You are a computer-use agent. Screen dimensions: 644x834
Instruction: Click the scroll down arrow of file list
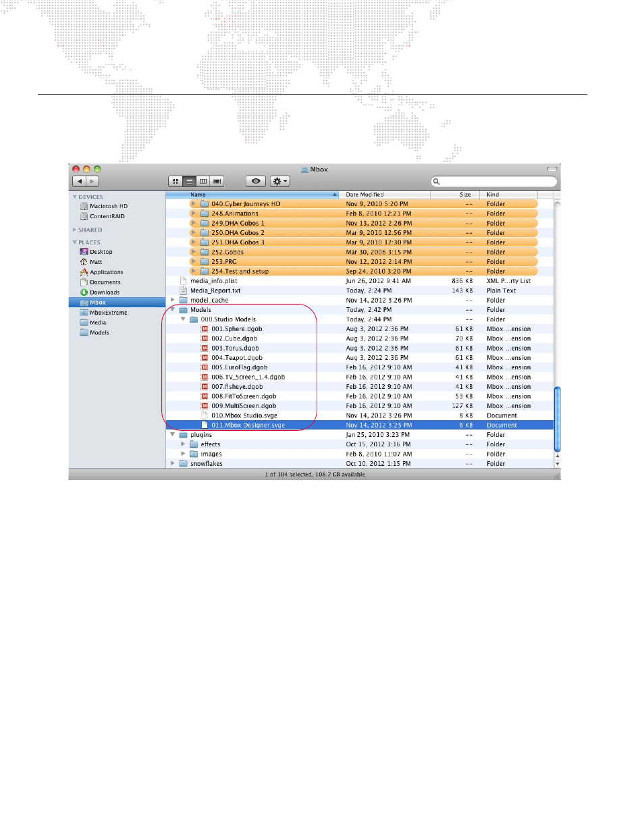(557, 464)
